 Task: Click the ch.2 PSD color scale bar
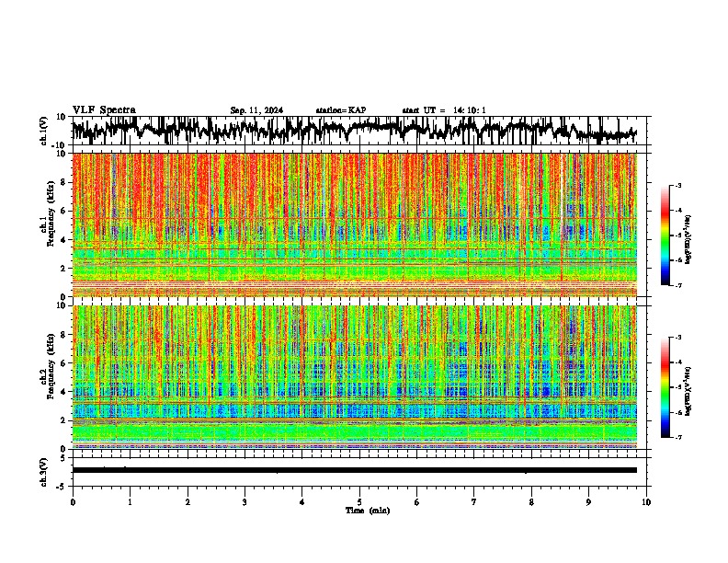[x=665, y=387]
